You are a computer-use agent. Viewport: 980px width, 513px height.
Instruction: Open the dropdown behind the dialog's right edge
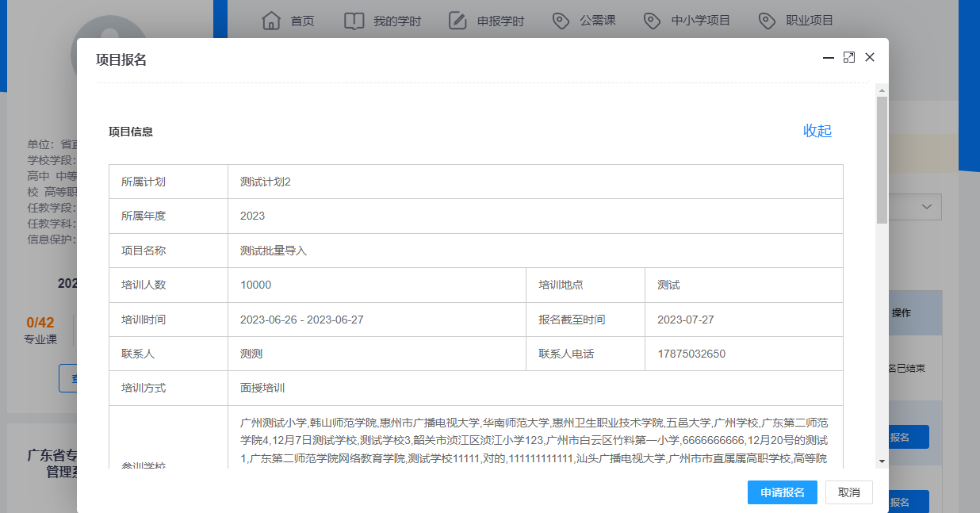point(924,207)
